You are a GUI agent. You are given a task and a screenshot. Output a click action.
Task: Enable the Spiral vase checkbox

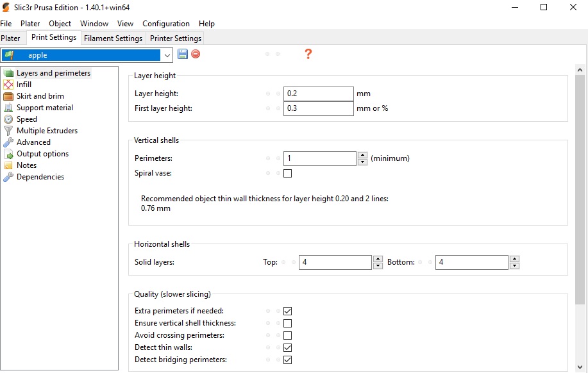[288, 173]
